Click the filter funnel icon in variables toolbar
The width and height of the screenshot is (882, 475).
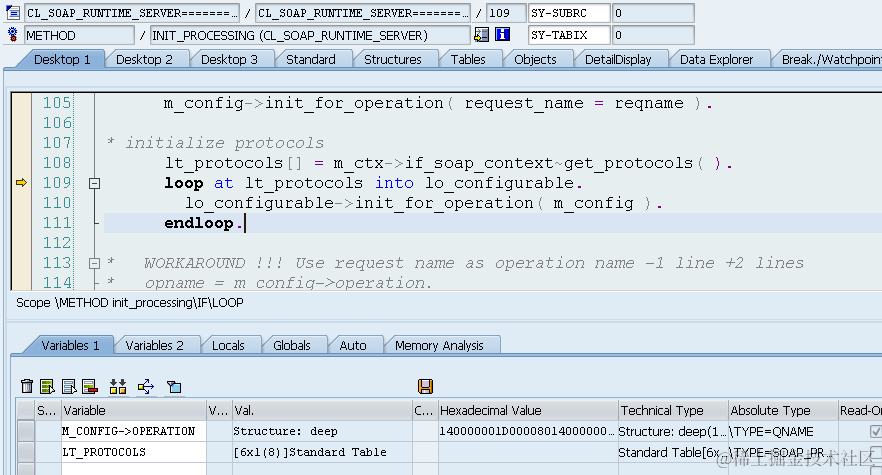[x=174, y=387]
